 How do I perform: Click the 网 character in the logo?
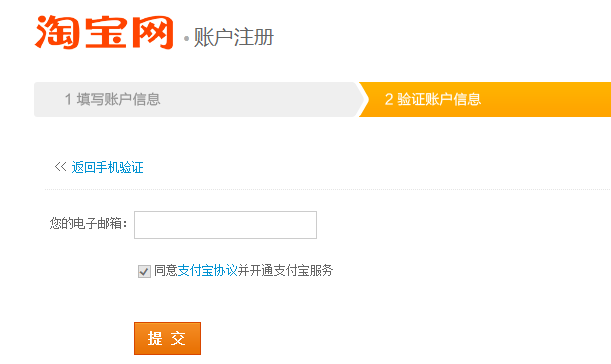coord(153,32)
